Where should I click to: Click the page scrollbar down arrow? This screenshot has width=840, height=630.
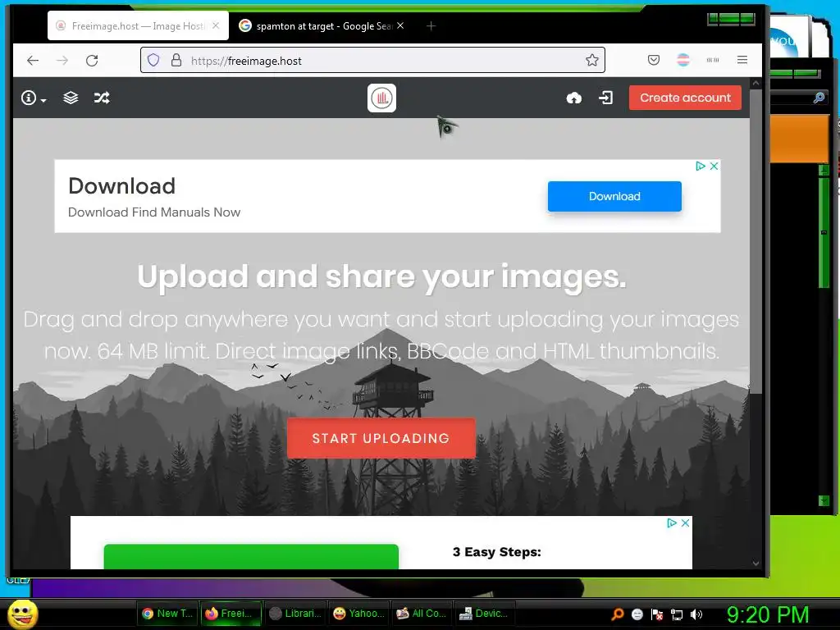(x=756, y=563)
